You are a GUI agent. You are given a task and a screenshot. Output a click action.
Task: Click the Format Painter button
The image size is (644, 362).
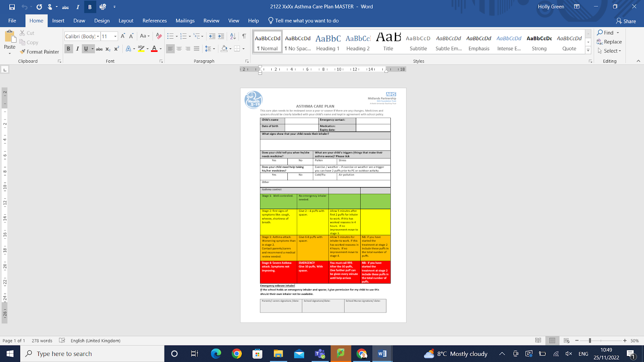point(39,52)
